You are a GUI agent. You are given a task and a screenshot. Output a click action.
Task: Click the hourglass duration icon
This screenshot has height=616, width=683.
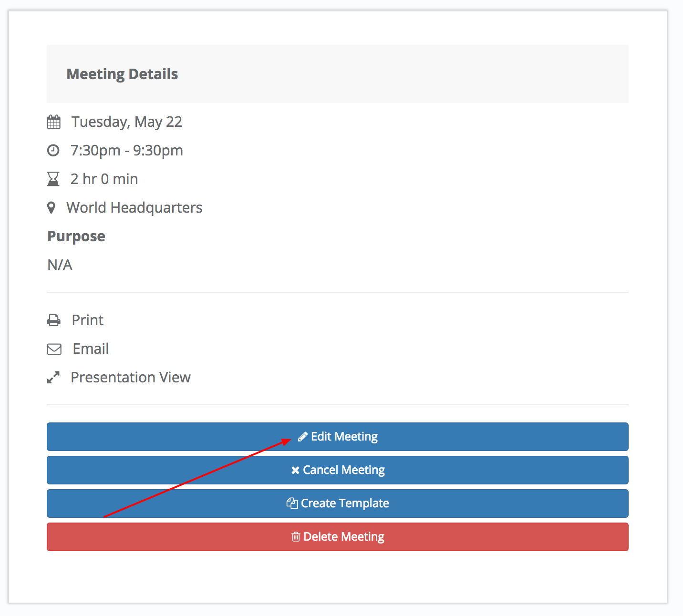click(x=53, y=179)
